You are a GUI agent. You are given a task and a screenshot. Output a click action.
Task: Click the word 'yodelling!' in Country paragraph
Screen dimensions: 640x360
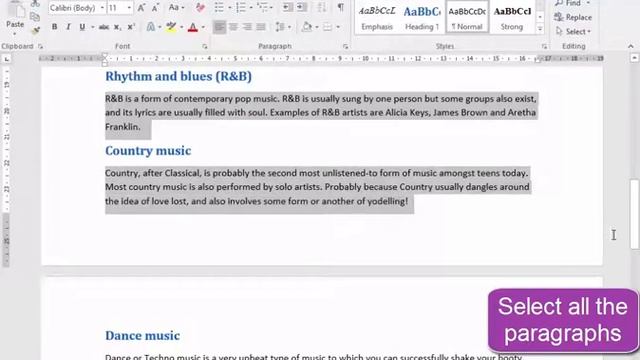[x=387, y=201]
